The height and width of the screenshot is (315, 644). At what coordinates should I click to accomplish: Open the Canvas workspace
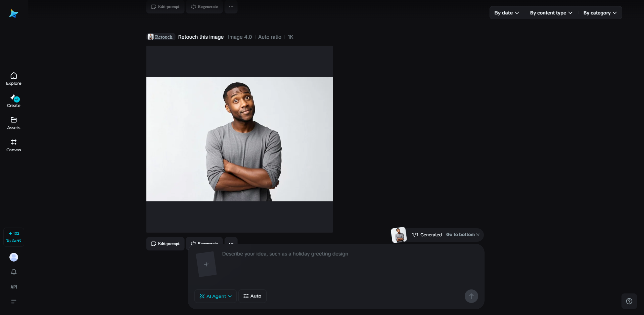pyautogui.click(x=14, y=145)
